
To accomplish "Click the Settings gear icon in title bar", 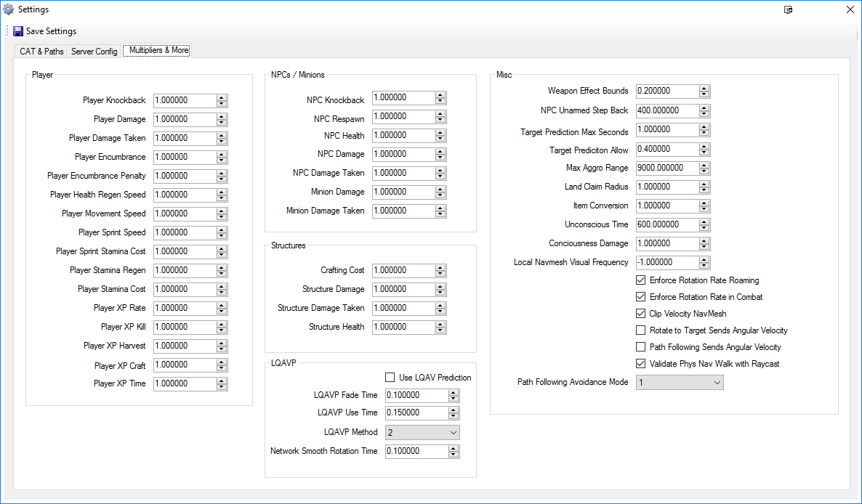I will tap(9, 9).
